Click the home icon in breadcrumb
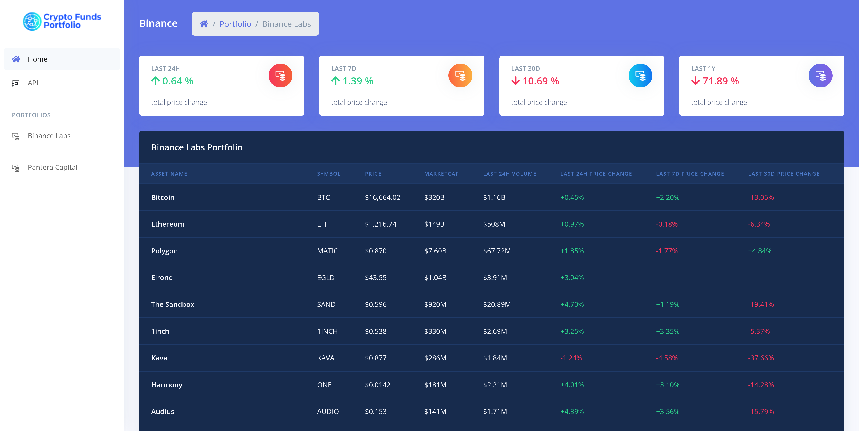 coord(204,24)
